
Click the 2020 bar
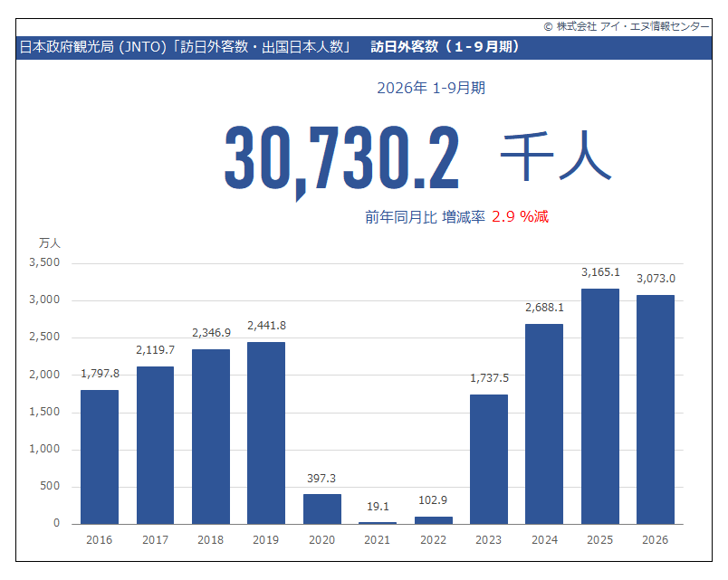pos(322,509)
